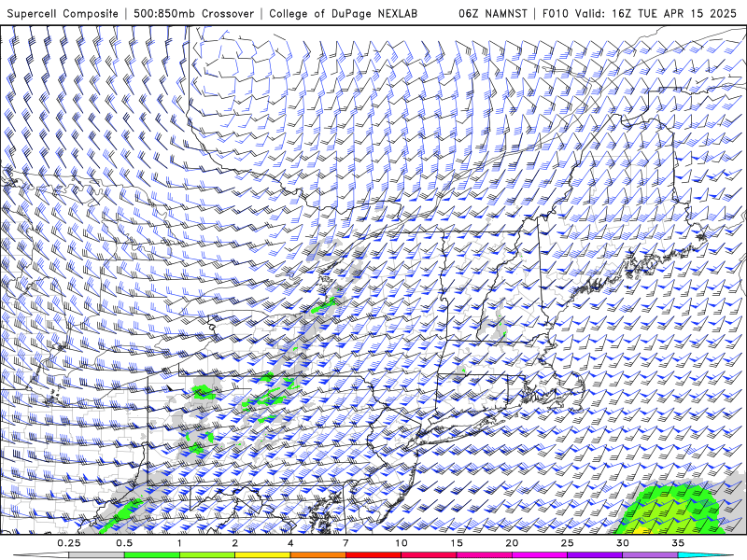Click the "30" legend value
This screenshot has width=747, height=560.
[x=622, y=543]
